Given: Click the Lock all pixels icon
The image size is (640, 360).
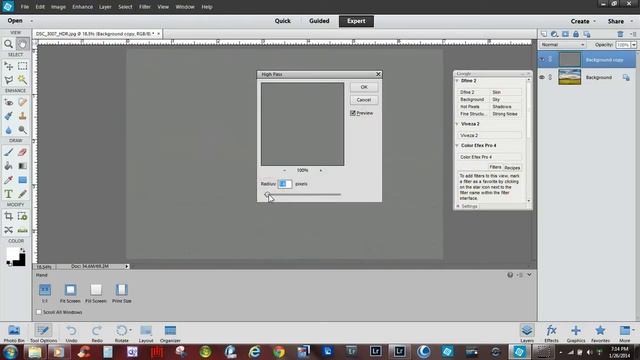Looking at the screenshot, I should [576, 34].
